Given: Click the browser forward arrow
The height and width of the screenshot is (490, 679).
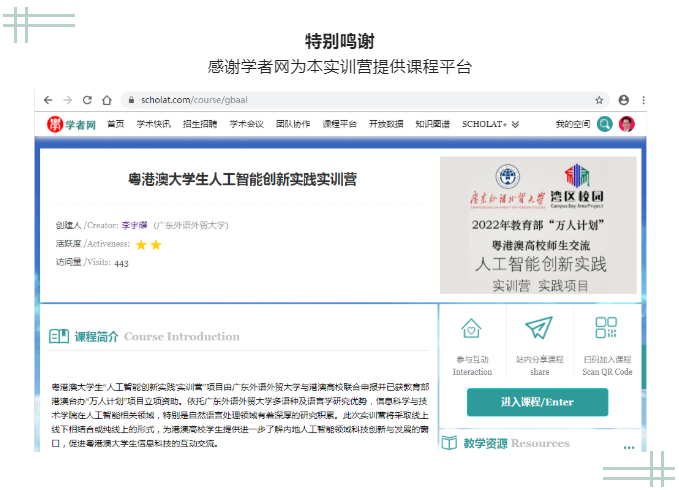Looking at the screenshot, I should pyautogui.click(x=68, y=100).
